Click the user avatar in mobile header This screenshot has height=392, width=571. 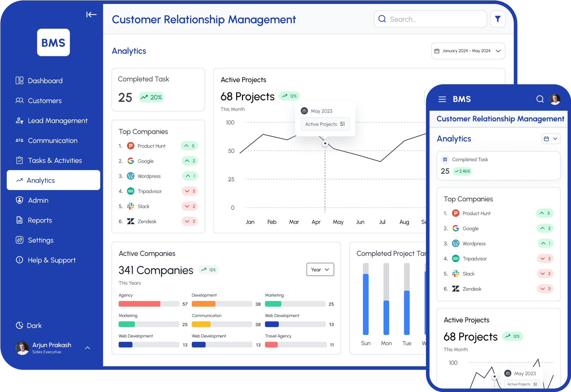coord(555,99)
